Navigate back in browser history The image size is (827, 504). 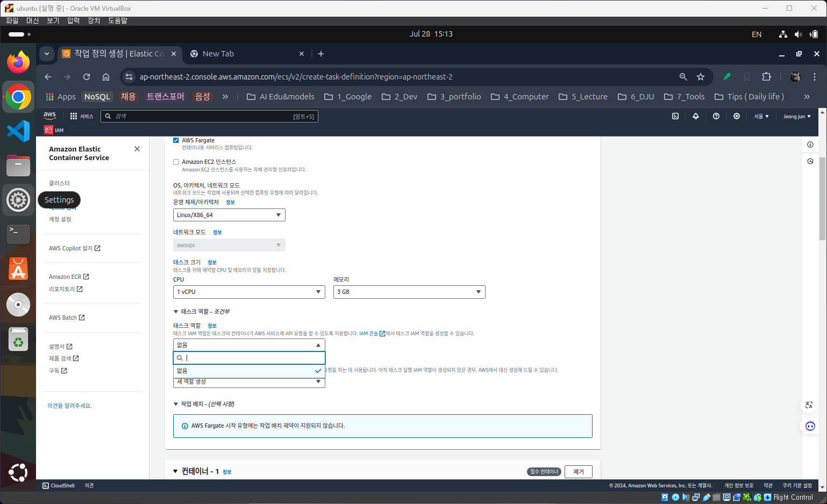(48, 77)
